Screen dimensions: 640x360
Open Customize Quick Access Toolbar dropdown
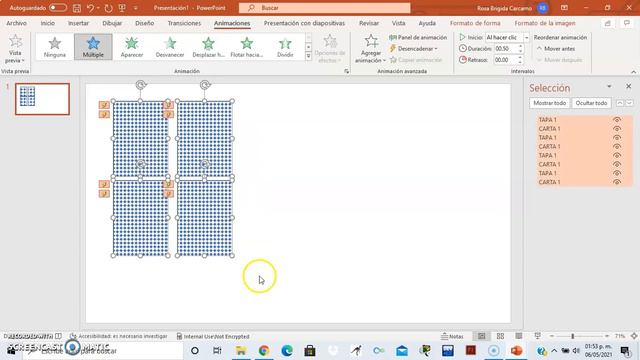[x=136, y=8]
